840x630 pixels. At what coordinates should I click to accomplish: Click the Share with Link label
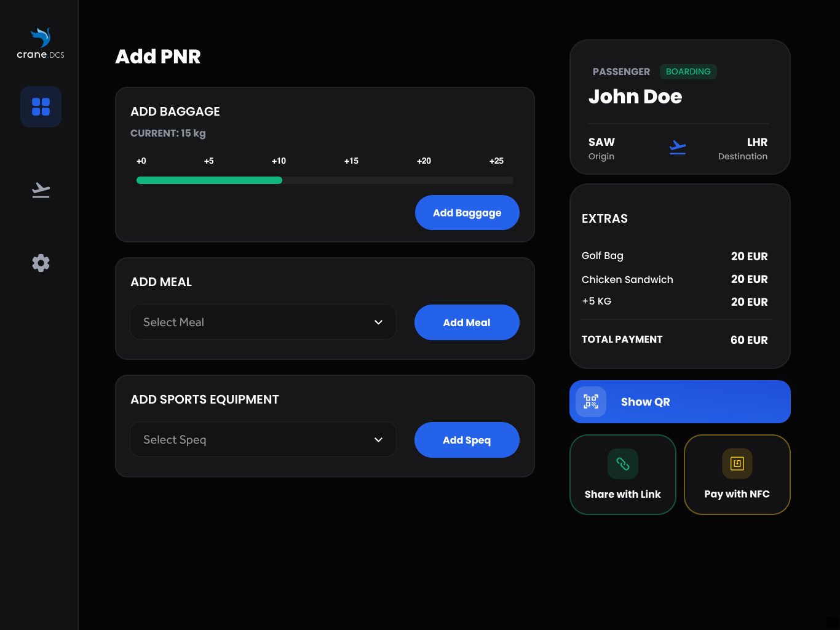623,494
